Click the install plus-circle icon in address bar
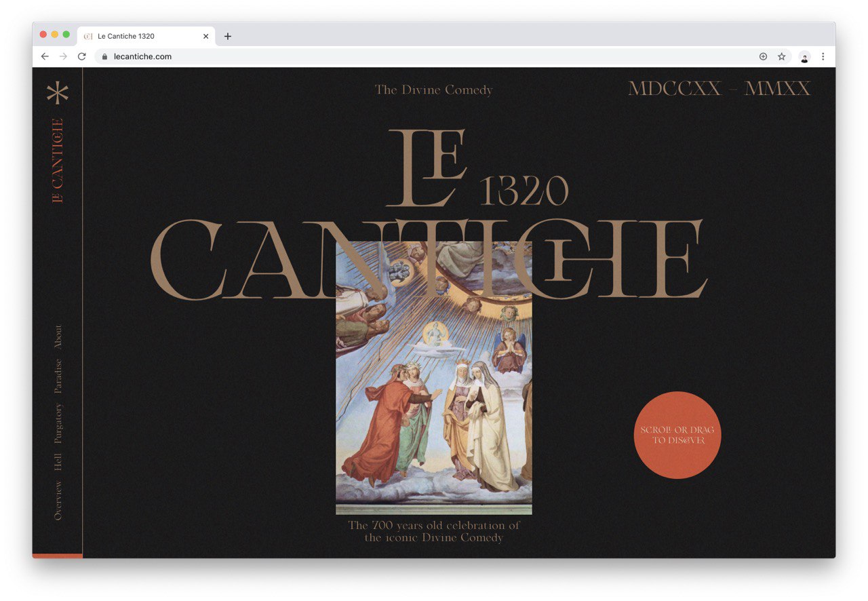The height and width of the screenshot is (601, 868). [x=763, y=56]
